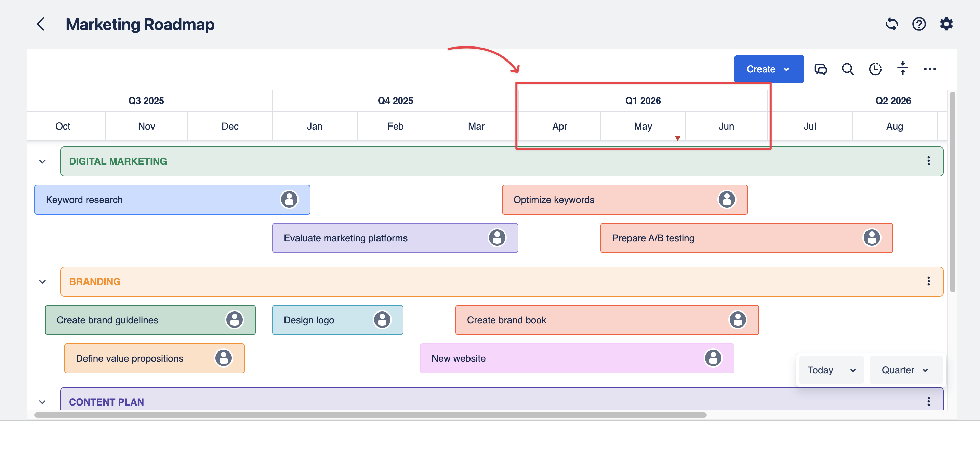This screenshot has height=452, width=980.
Task: Open the dropdown arrow next to Today
Action: click(x=853, y=370)
